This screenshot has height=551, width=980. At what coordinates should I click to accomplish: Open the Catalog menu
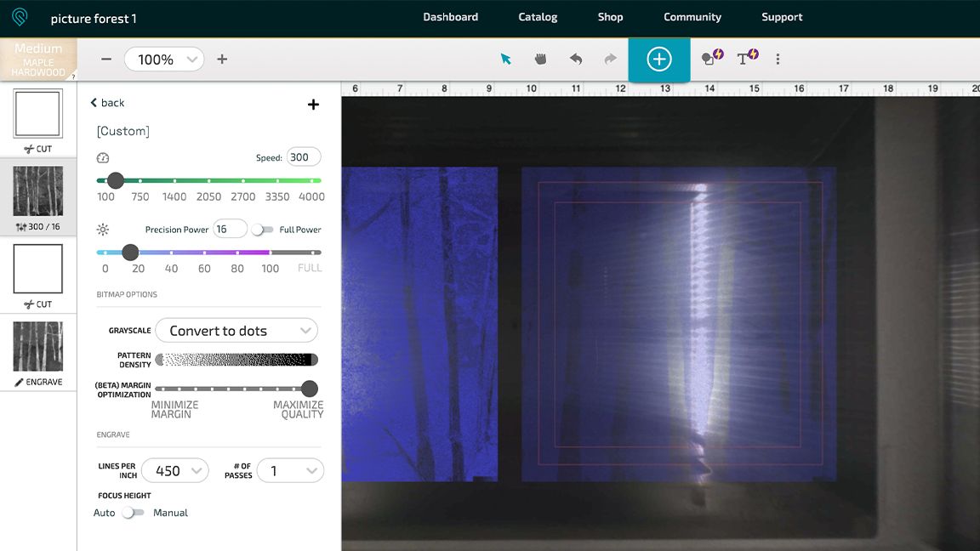538,17
